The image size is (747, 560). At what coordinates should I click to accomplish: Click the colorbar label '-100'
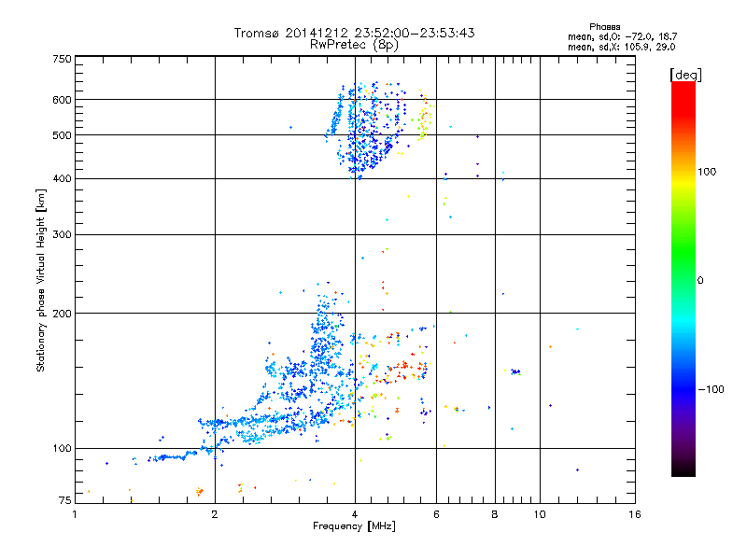pos(711,389)
